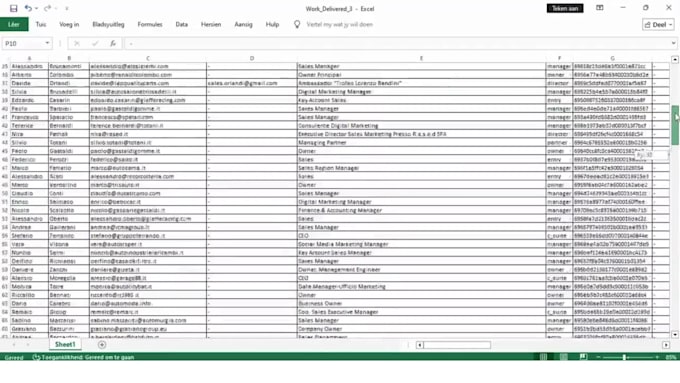Select row 50 header
The height and width of the screenshot is (383, 680).
(5, 193)
